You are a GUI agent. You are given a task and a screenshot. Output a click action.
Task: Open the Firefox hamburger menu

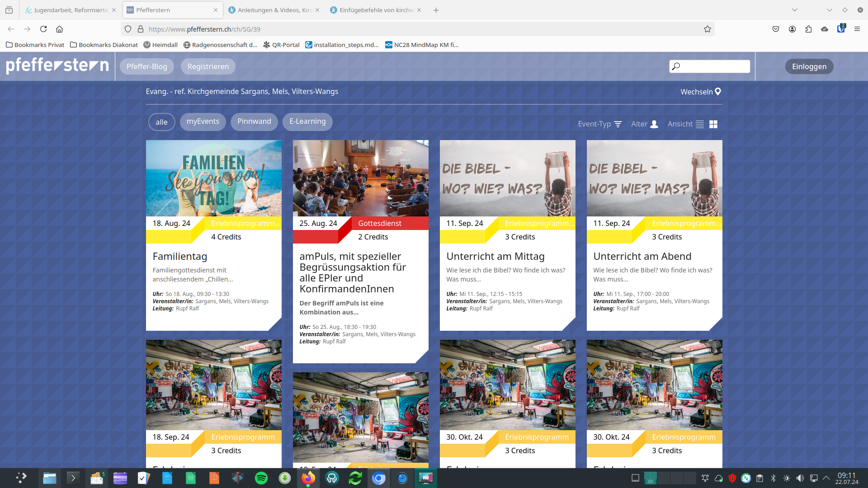click(x=857, y=29)
